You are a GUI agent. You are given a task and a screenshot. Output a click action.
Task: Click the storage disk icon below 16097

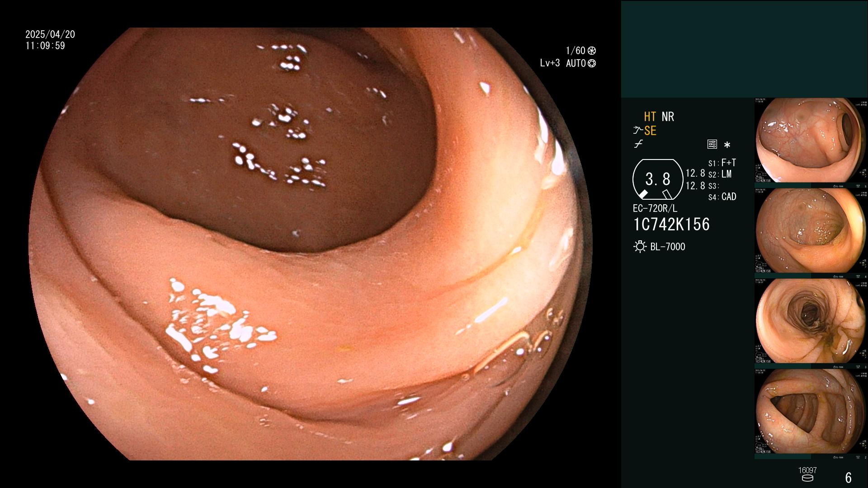[x=807, y=478]
